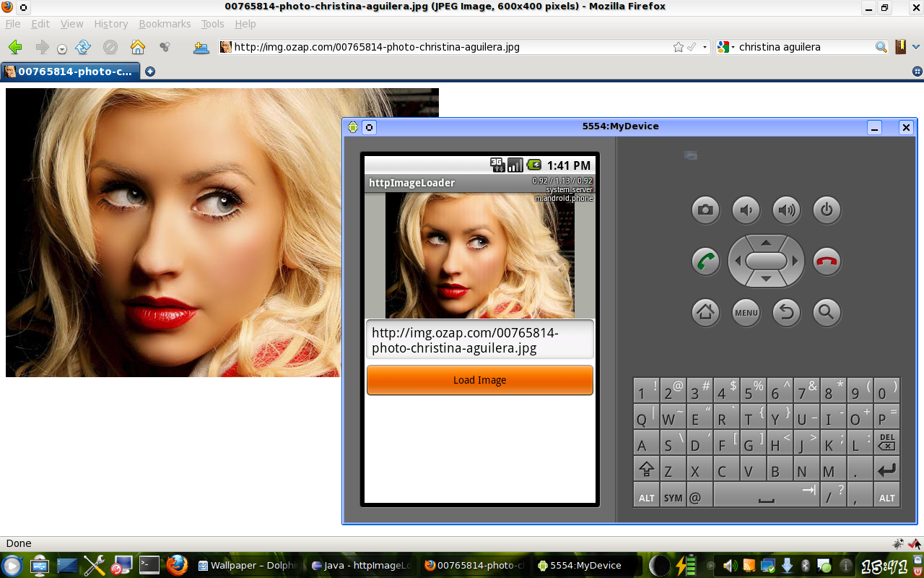Open the Tools menu
This screenshot has width=924, height=578.
click(212, 24)
